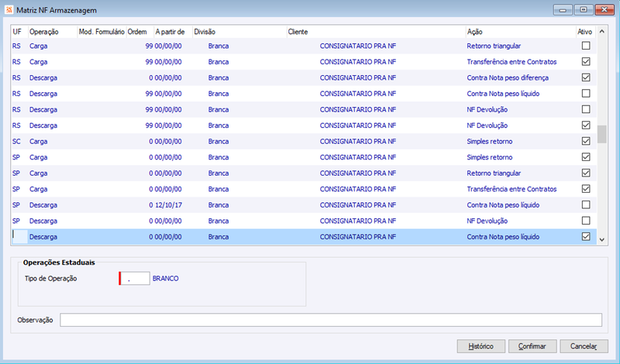Screen dimensions: 620x364
Task: Uncheck Ativo for Contra Nota peso diferença
Action: point(586,77)
